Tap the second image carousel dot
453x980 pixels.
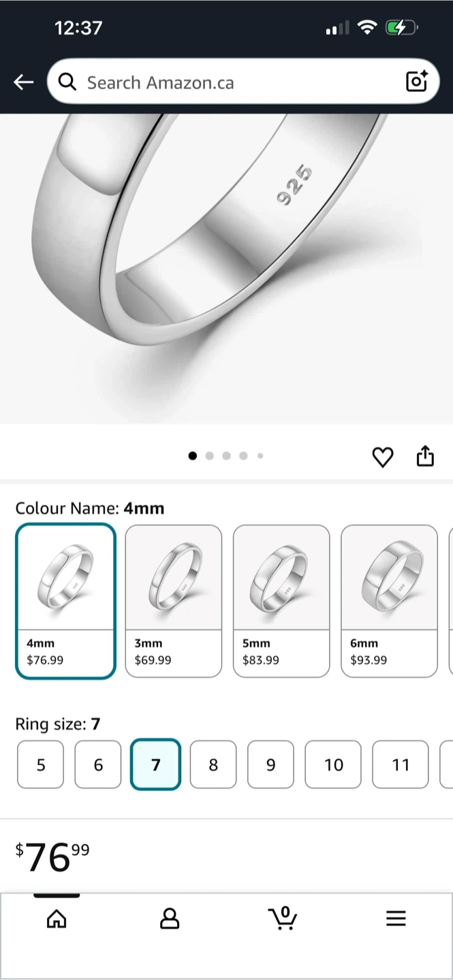[209, 456]
